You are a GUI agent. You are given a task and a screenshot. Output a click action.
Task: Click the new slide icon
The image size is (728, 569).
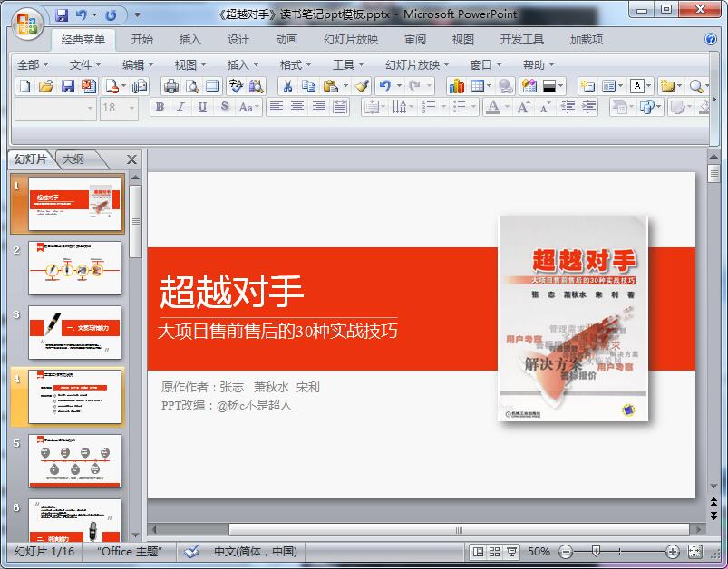click(x=587, y=86)
